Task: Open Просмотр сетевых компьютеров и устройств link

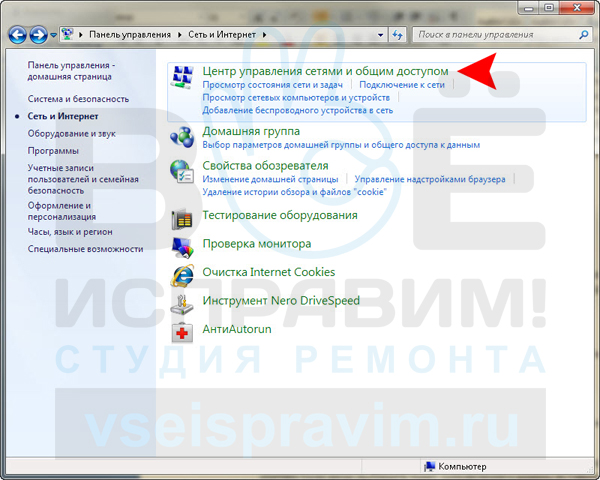Action: point(296,98)
